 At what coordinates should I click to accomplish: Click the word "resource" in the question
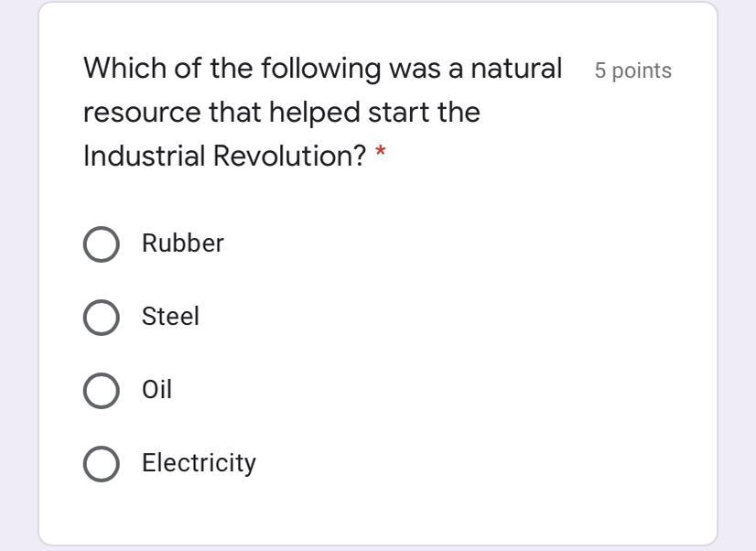point(142,113)
